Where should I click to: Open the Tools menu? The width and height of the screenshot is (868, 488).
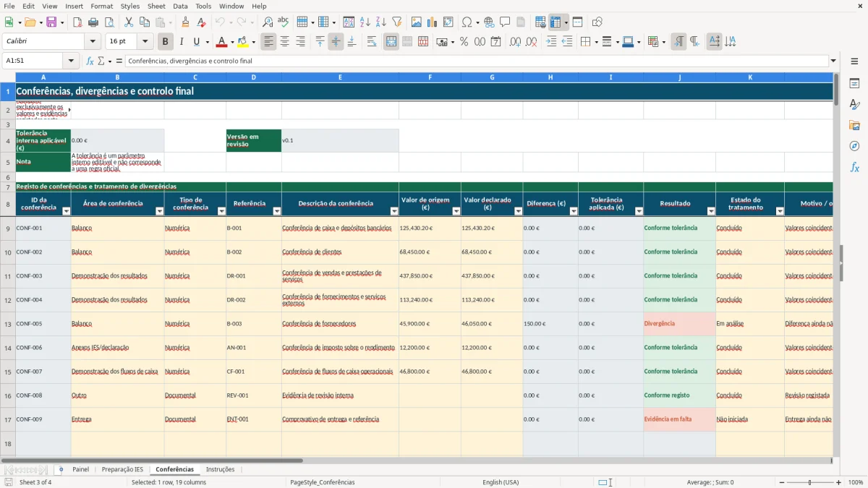[x=203, y=6]
